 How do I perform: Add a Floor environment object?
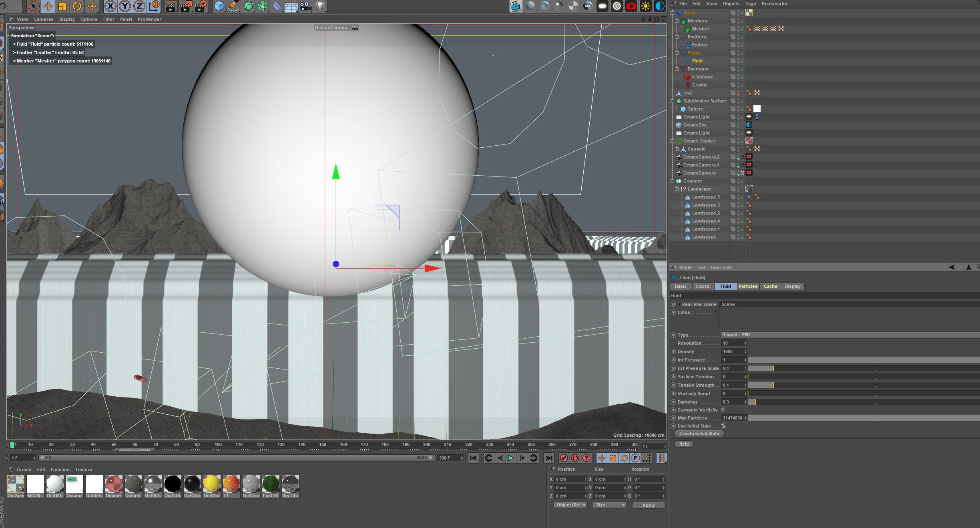[291, 6]
